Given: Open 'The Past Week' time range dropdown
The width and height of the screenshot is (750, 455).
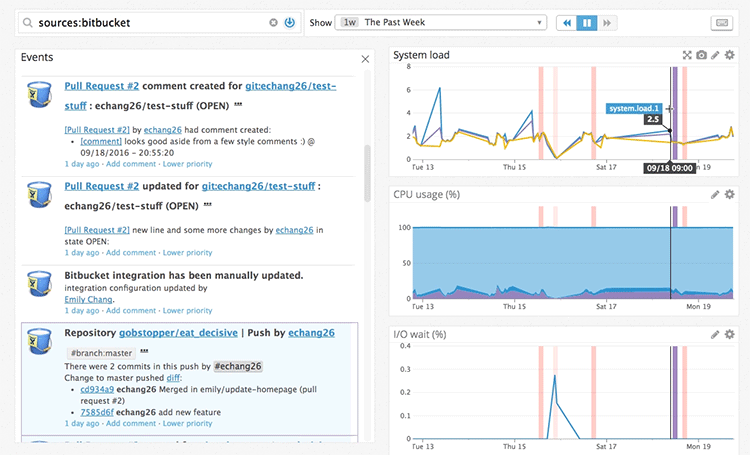Looking at the screenshot, I should click(x=442, y=22).
